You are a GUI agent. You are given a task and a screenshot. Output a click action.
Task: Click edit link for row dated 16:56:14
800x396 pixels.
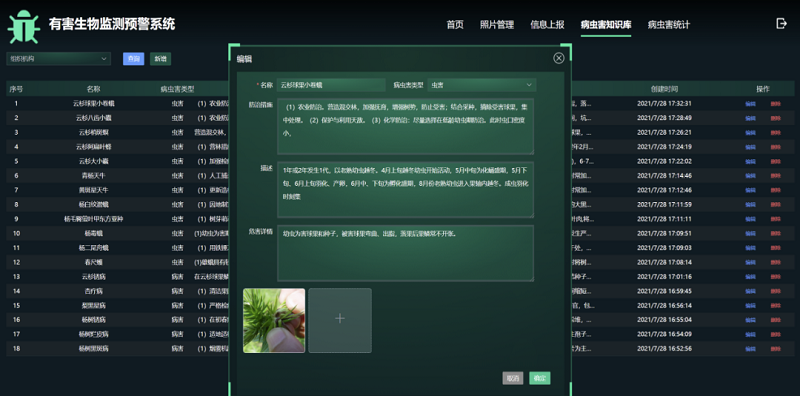(x=751, y=306)
